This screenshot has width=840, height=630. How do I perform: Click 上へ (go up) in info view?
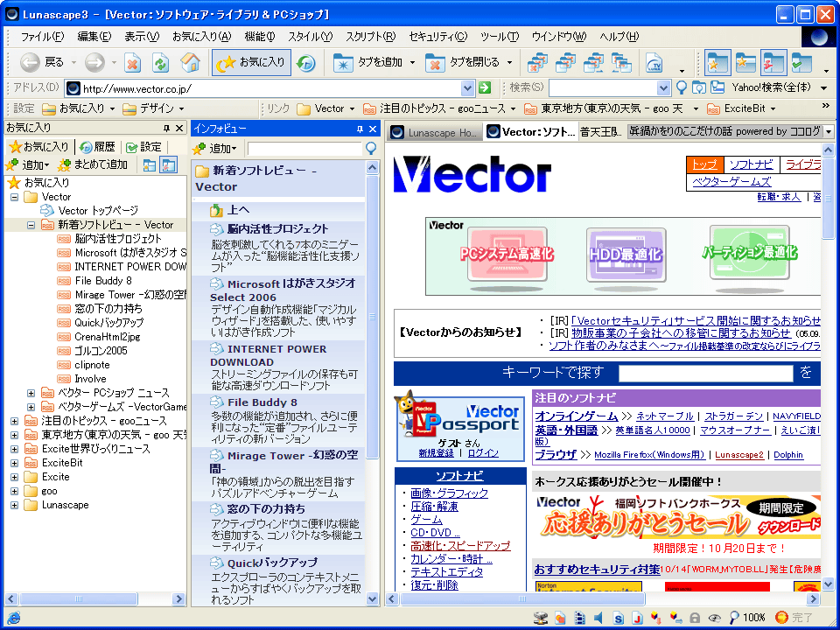230,211
